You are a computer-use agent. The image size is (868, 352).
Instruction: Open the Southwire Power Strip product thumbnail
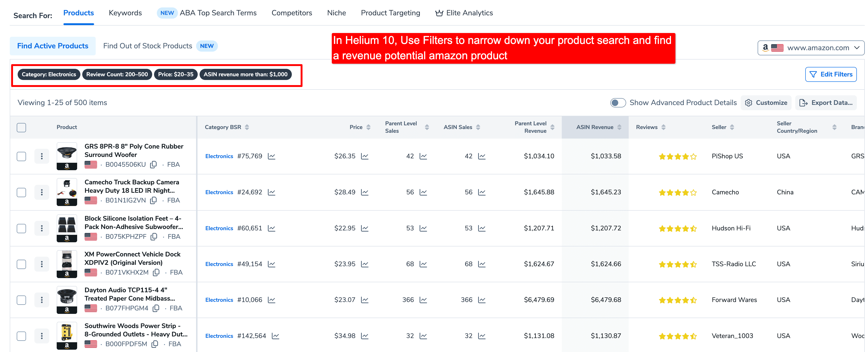click(67, 336)
